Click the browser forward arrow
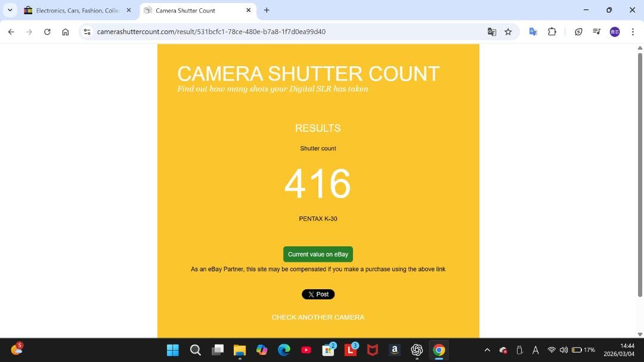 pyautogui.click(x=29, y=32)
